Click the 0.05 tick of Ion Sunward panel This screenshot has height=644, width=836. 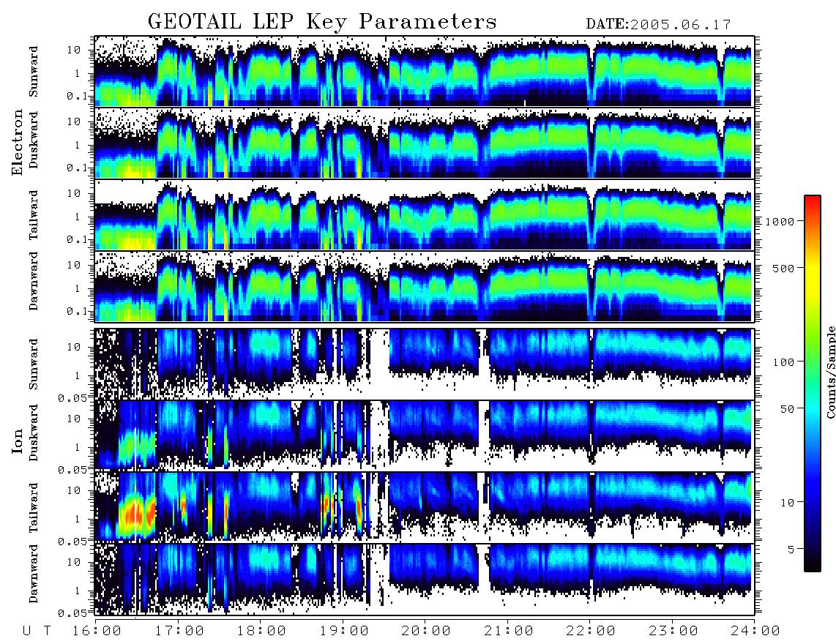pyautogui.click(x=72, y=397)
